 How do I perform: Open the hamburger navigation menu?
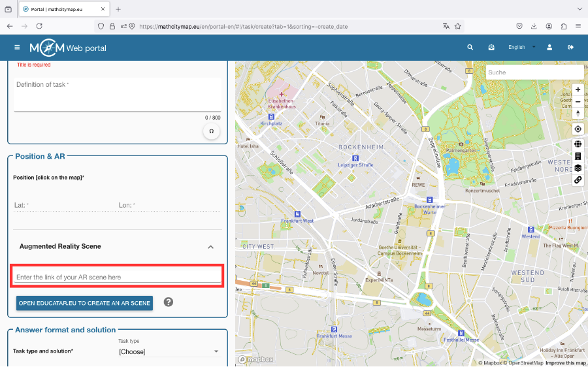coord(17,48)
